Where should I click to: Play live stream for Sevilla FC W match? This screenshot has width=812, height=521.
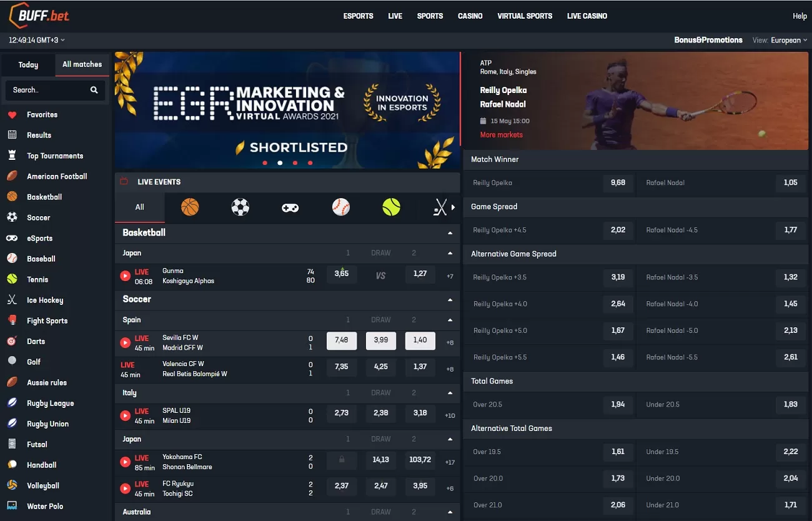(x=125, y=342)
